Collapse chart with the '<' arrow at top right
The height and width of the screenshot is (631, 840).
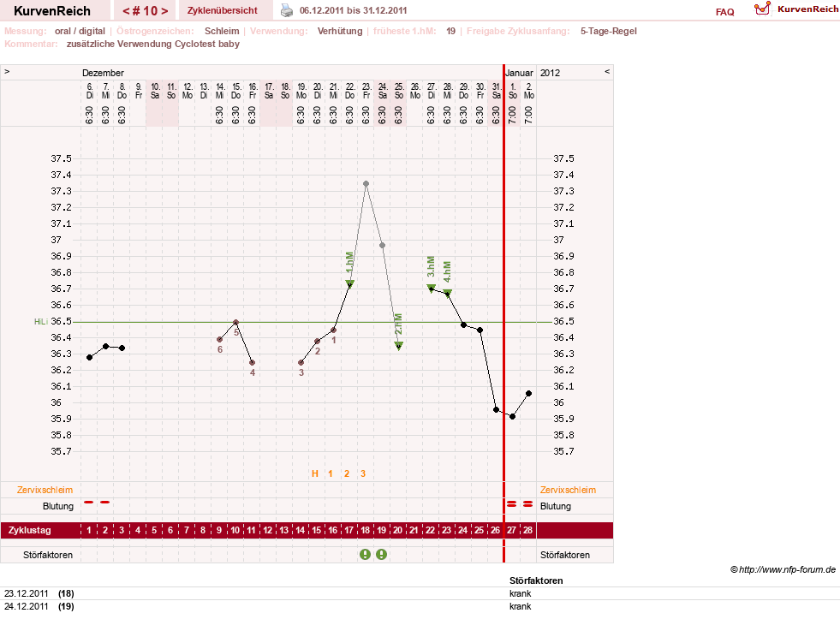pyautogui.click(x=607, y=71)
